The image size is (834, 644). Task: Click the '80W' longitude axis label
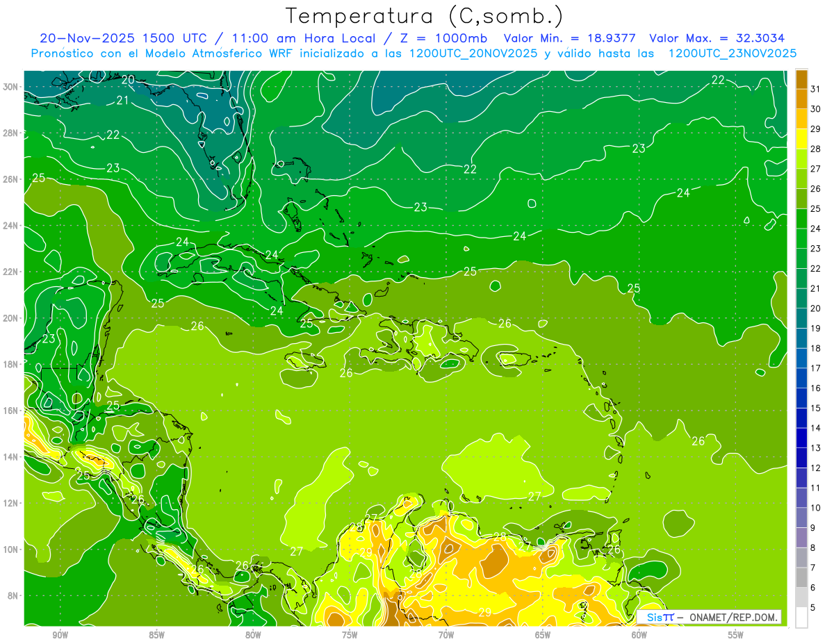point(253,635)
